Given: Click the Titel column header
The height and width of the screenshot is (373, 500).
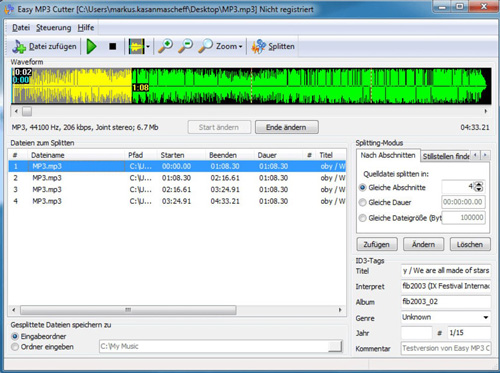Looking at the screenshot, I should pos(332,155).
